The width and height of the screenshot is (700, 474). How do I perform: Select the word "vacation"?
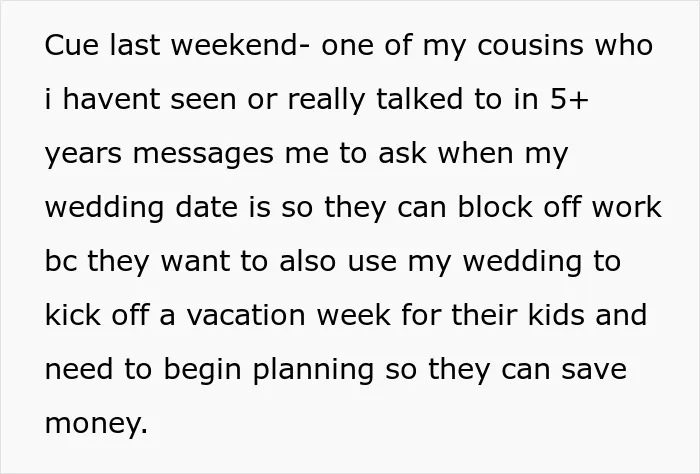click(x=246, y=315)
